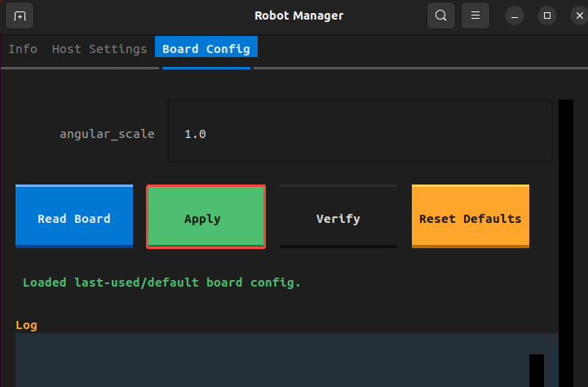Click the Log section heading
This screenshot has width=588, height=387.
click(26, 325)
